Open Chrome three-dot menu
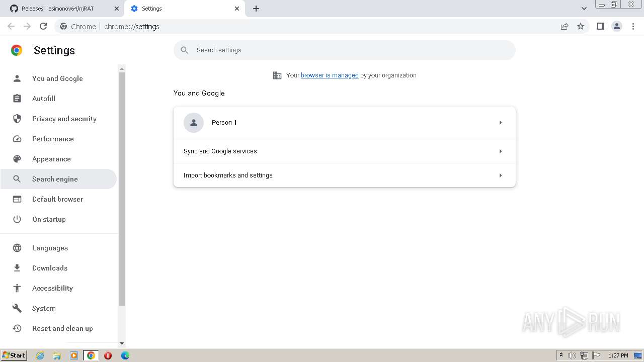Screen dimensions: 644x362 633,26
